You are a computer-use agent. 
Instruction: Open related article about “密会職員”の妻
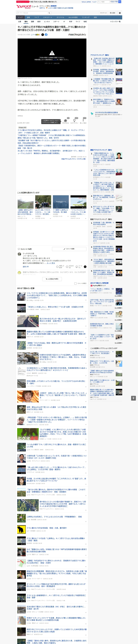[x=52, y=142]
